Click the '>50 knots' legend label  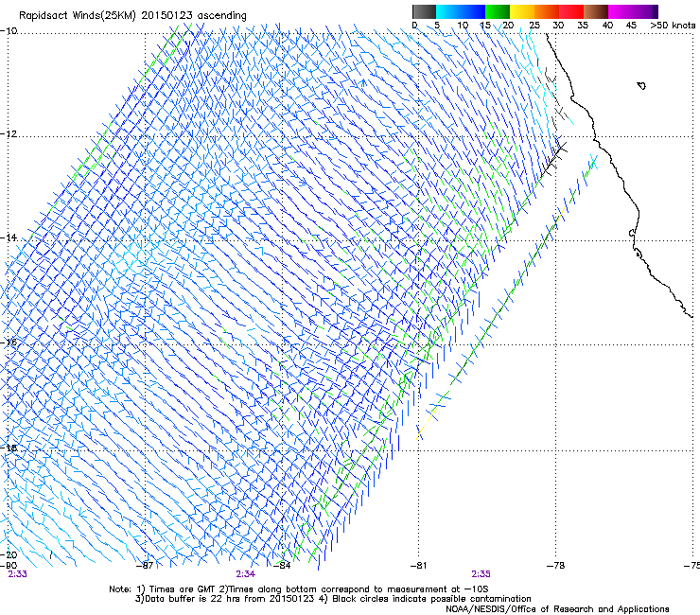[x=673, y=25]
